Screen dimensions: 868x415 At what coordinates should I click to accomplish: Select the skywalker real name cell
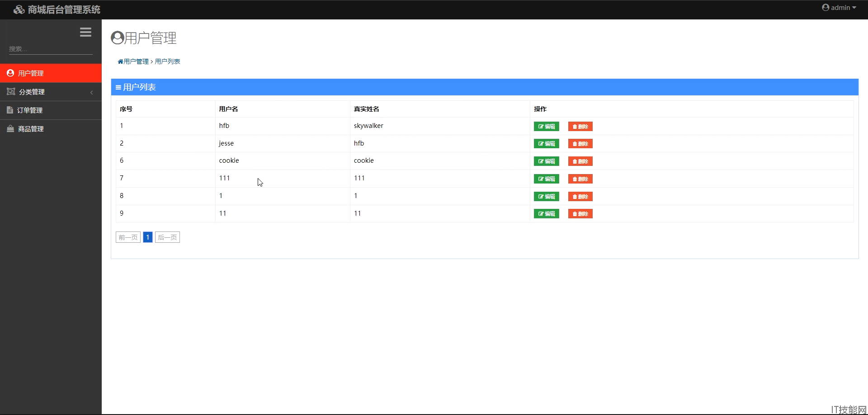[x=440, y=126]
